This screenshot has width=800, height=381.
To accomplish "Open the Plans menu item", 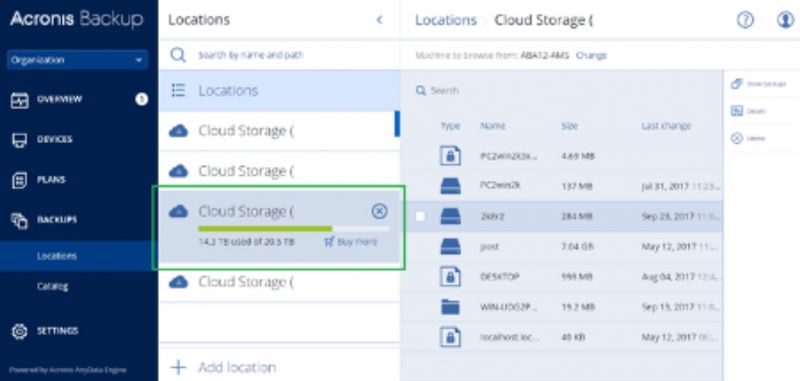I will coord(51,180).
